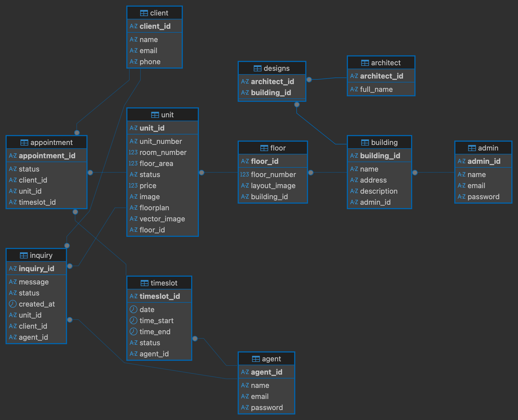Screen dimensions: 518x420
Task: Click the clock icon next to date
Action: pos(134,309)
